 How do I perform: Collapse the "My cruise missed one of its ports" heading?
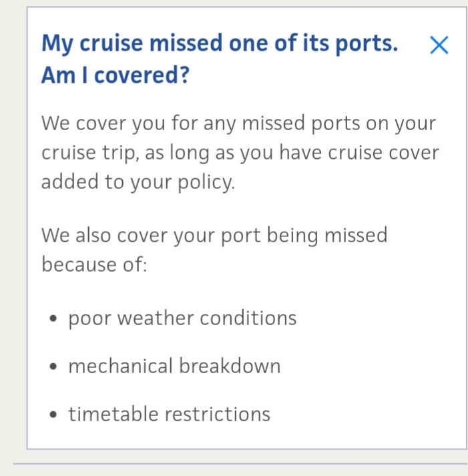click(220, 44)
